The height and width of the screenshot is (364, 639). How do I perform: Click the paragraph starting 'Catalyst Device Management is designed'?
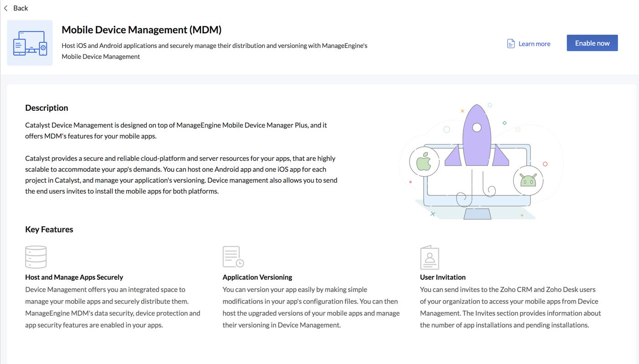tap(176, 130)
